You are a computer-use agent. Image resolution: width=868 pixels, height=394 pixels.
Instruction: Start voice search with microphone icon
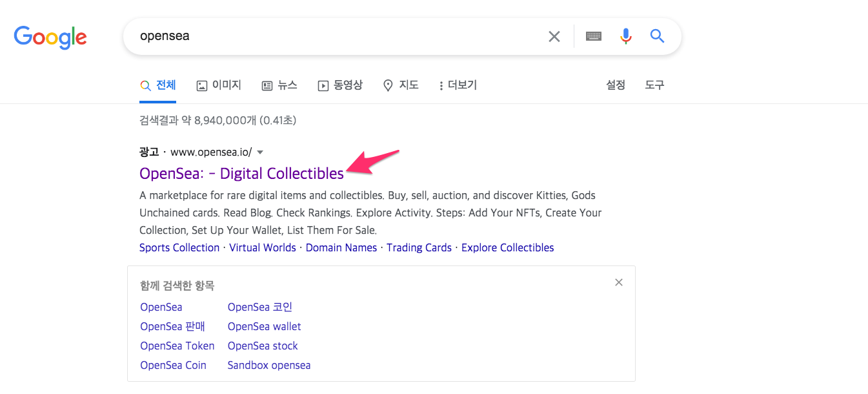point(625,36)
